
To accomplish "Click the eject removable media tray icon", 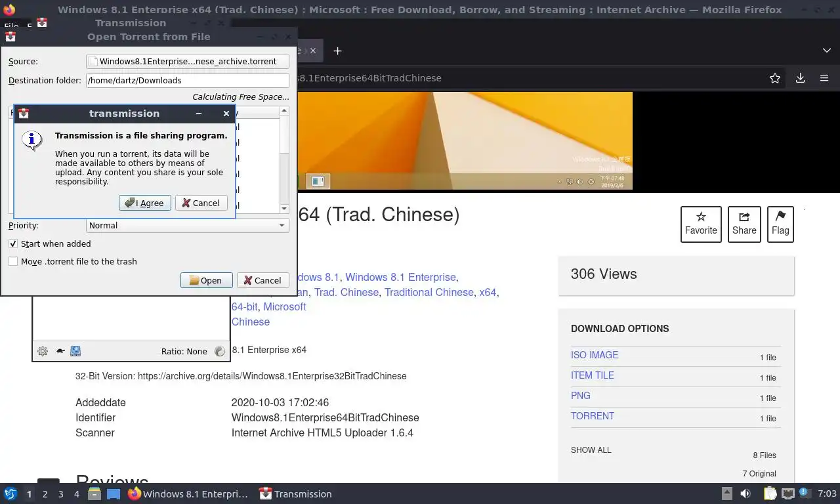I will click(x=727, y=493).
